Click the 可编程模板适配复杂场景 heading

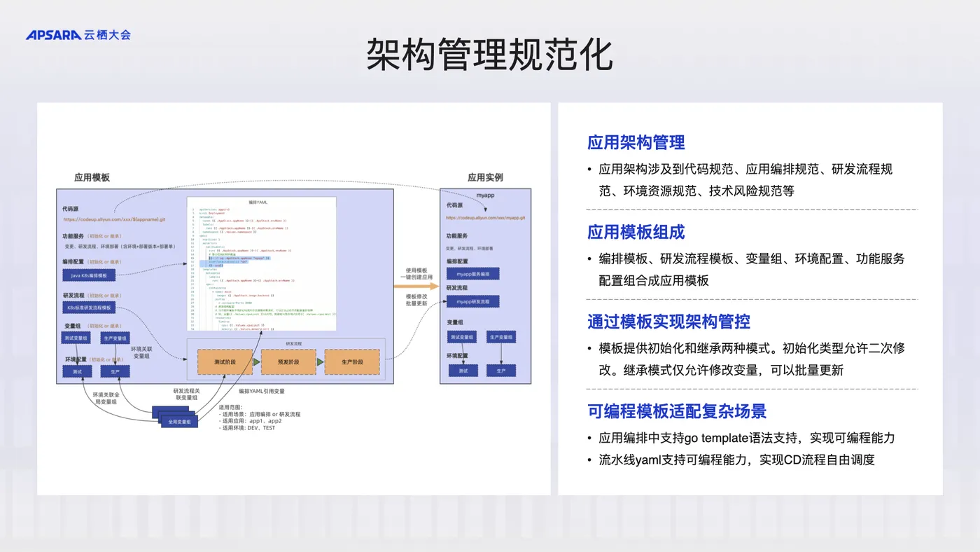677,411
